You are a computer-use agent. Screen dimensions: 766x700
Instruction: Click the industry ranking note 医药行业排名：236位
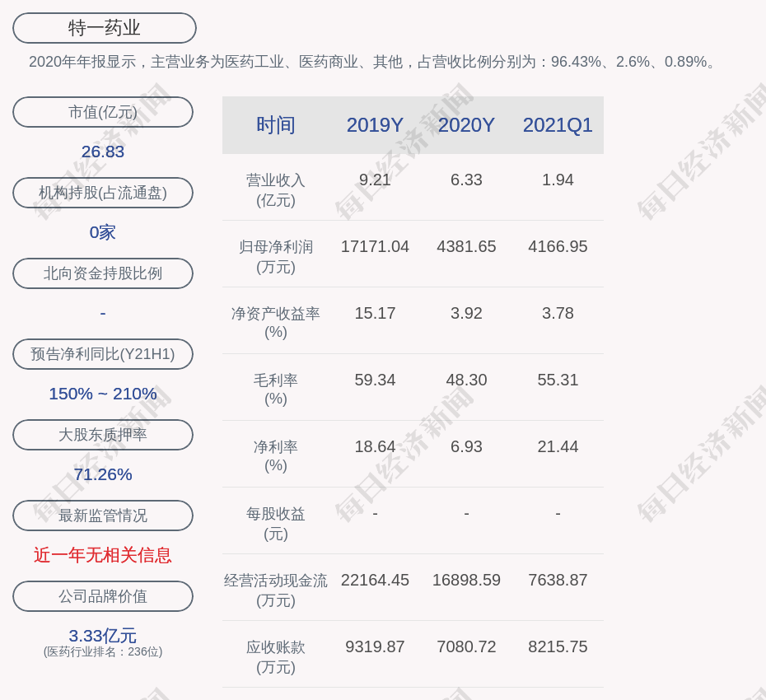[x=103, y=651]
